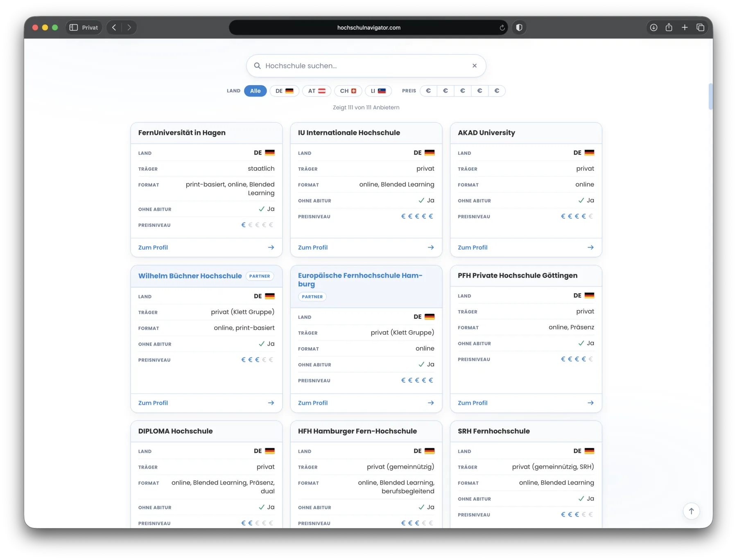
Task: Click the arrow in PFH Göttingen card
Action: pyautogui.click(x=590, y=403)
